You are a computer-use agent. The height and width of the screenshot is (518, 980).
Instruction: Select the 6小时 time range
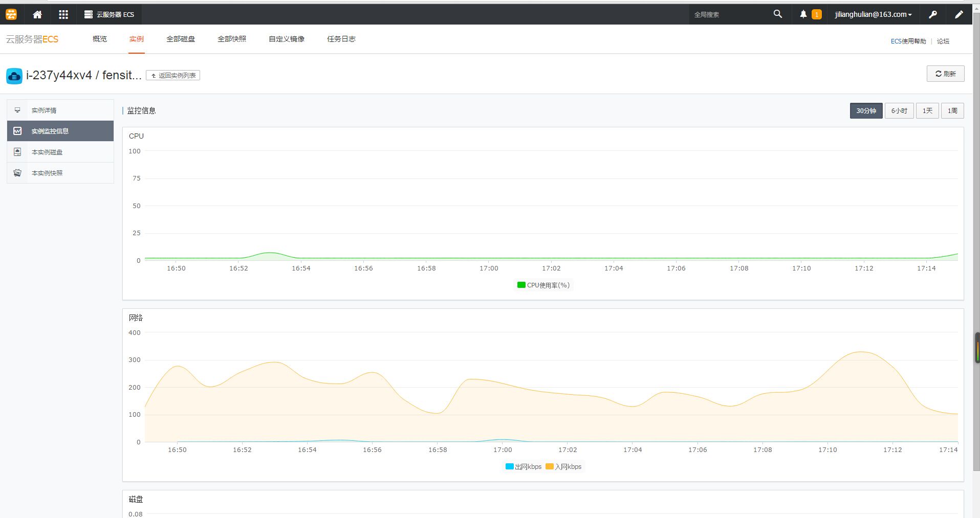[899, 110]
